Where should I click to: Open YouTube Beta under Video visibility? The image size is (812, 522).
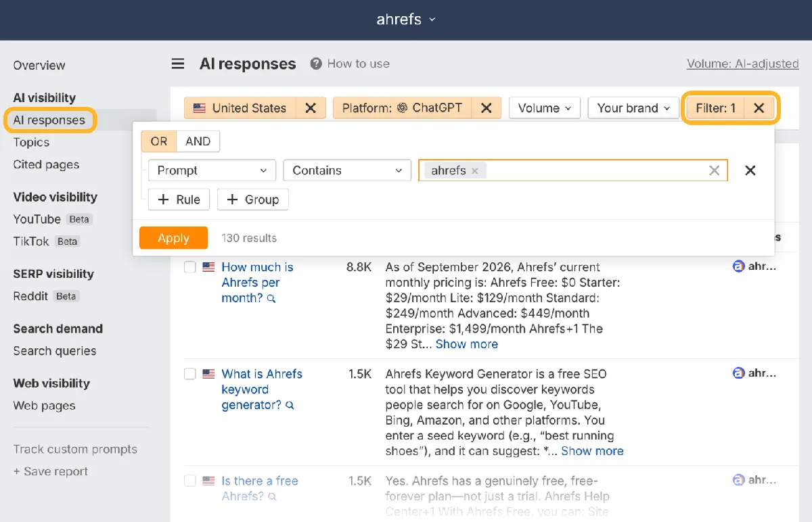52,219
